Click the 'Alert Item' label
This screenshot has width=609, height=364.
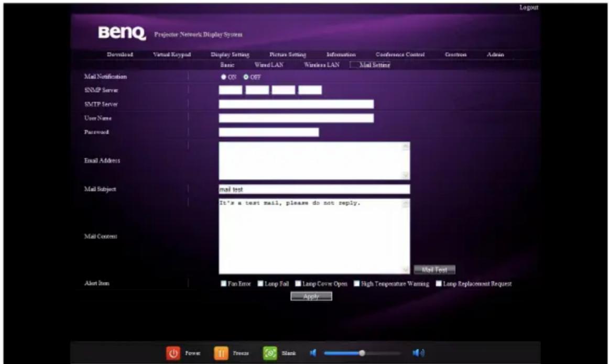pyautogui.click(x=97, y=283)
